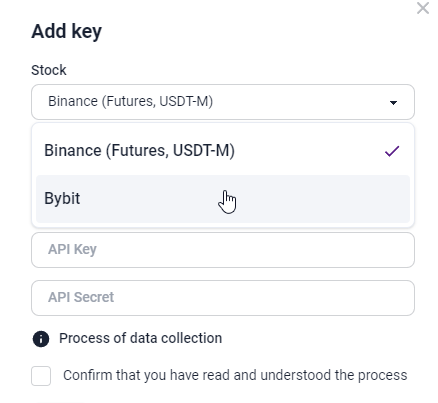
Task: Collapse the Stock combo box showing Binance
Action: coord(223,102)
